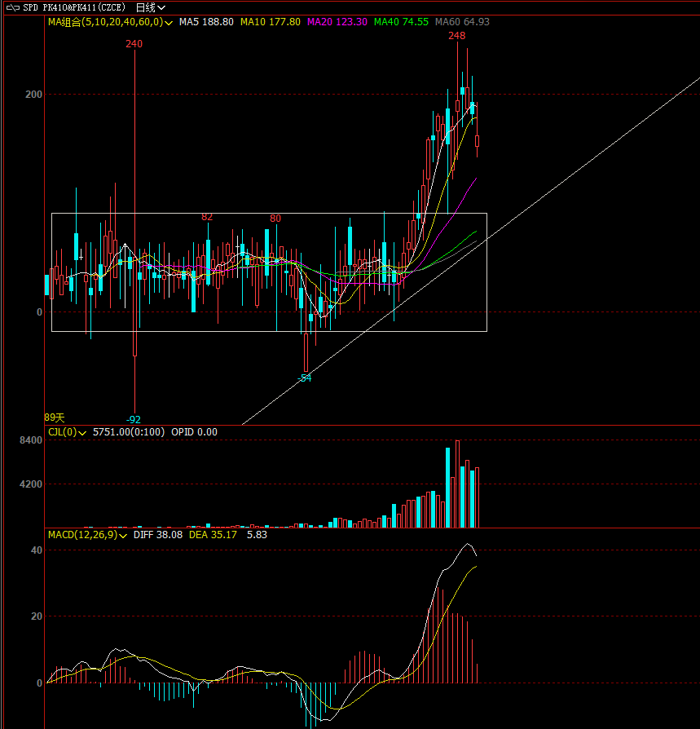
Task: Click the 82 peak price label
Action: (207, 217)
